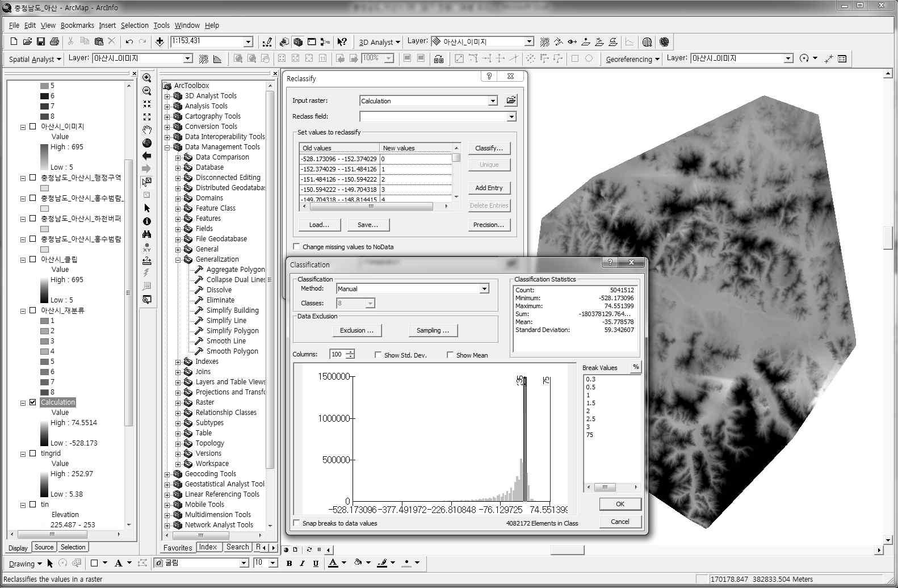Click the Full Extent globe icon
Screen dimensions: 898x588
click(x=147, y=143)
